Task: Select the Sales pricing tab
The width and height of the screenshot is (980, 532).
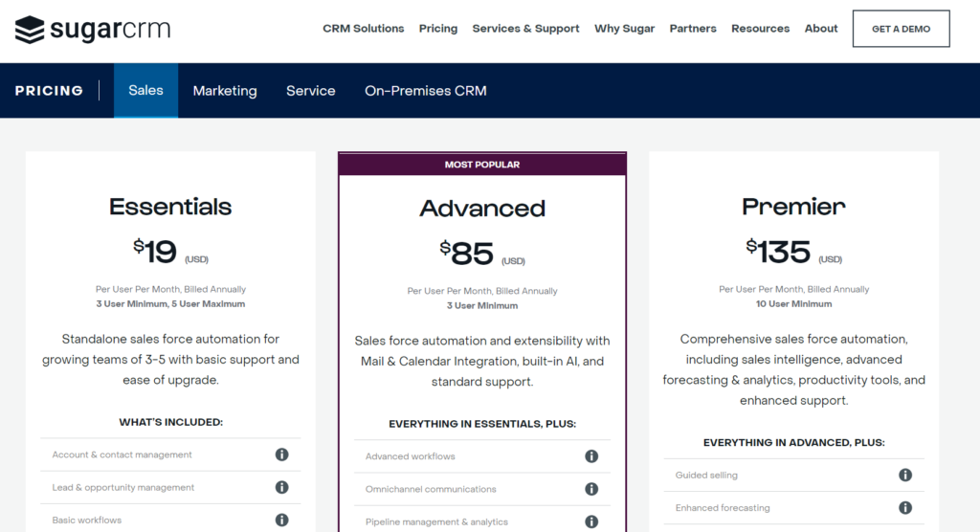Action: (x=145, y=91)
